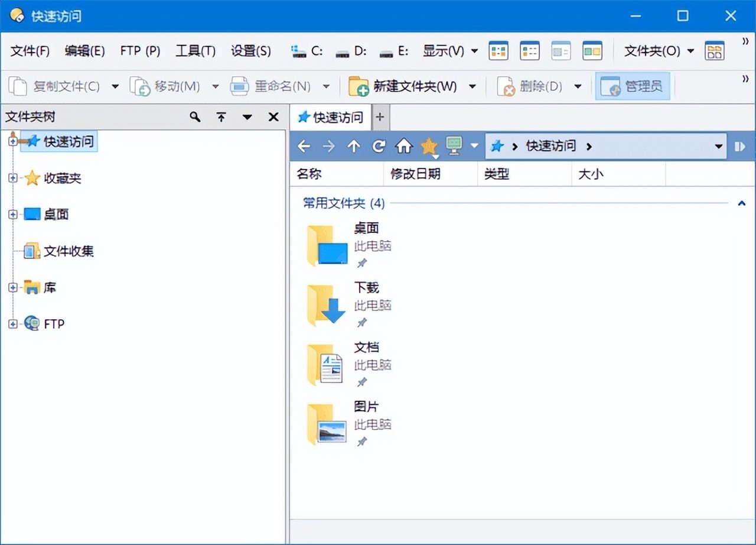Screen dimensions: 756x545
Task: Toggle 管理员 (Administrator) mode
Action: 633,86
